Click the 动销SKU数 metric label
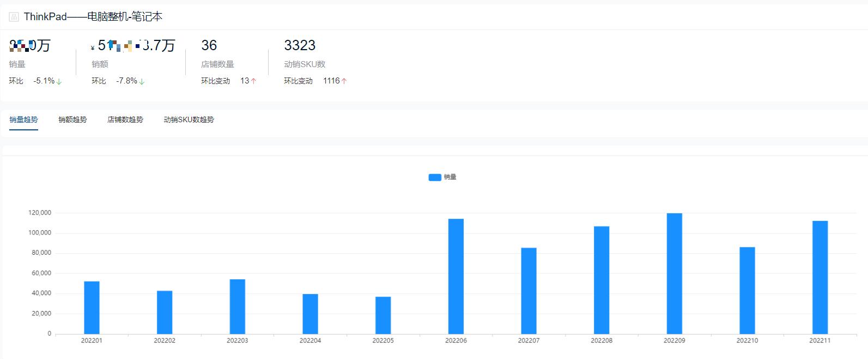 click(305, 64)
